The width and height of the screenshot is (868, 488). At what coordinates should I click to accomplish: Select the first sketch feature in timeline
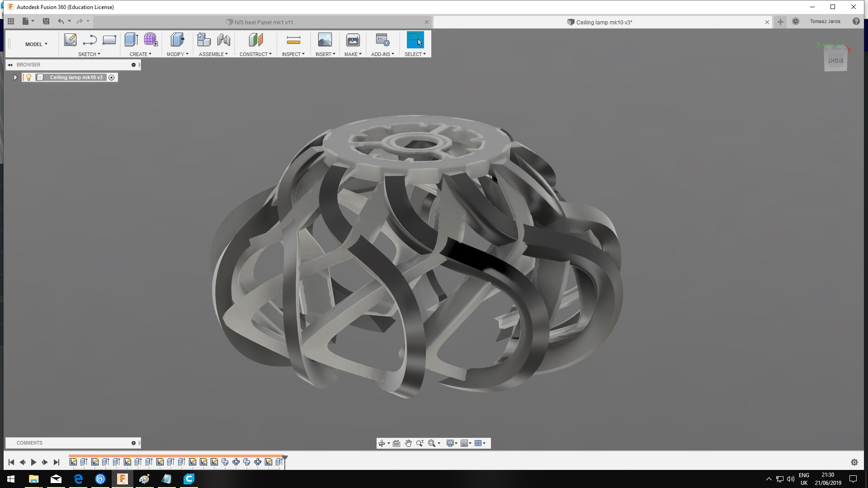click(x=73, y=462)
